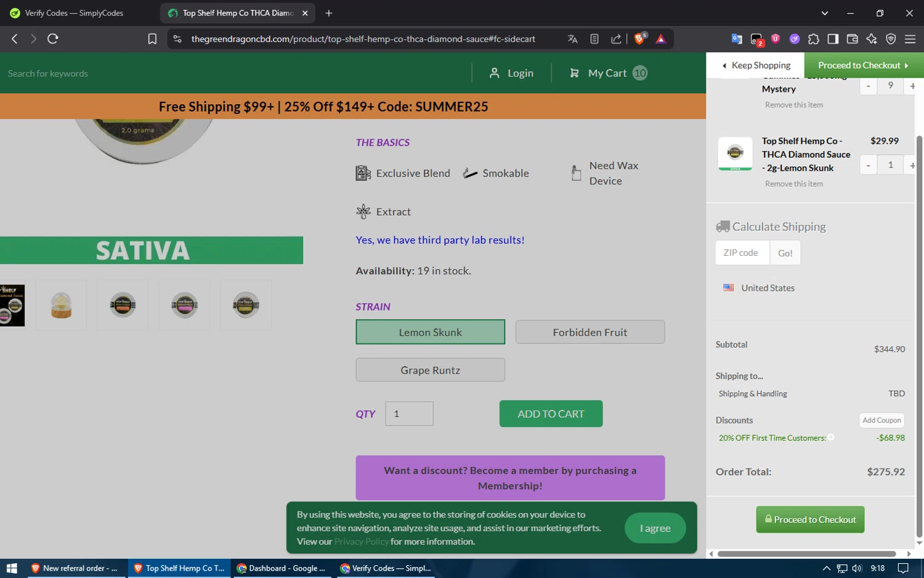Select Forbidden Fruit strain
The height and width of the screenshot is (578, 924).
(x=590, y=332)
